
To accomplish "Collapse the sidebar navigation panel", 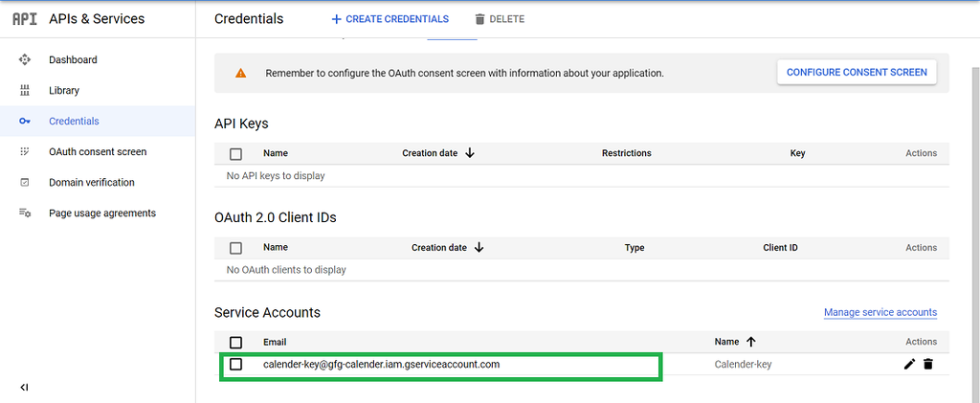I will 25,387.
